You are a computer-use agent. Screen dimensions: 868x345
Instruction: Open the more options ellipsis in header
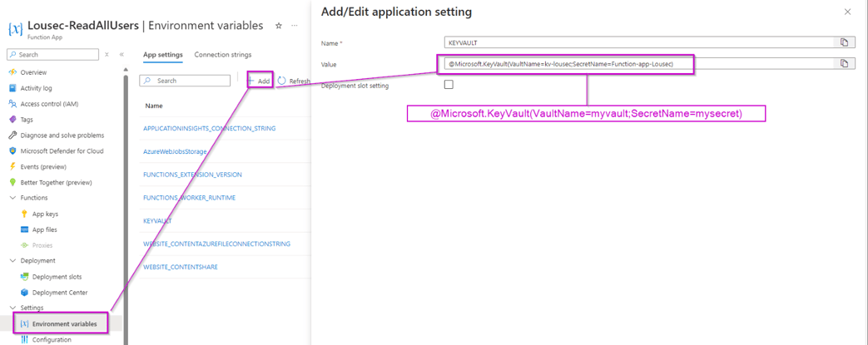(x=295, y=26)
